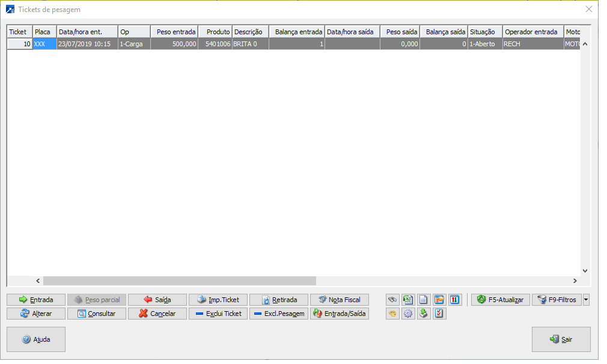Click the Data/hora ent. column header
Viewport: 607px width, 364px height.
click(x=88, y=32)
